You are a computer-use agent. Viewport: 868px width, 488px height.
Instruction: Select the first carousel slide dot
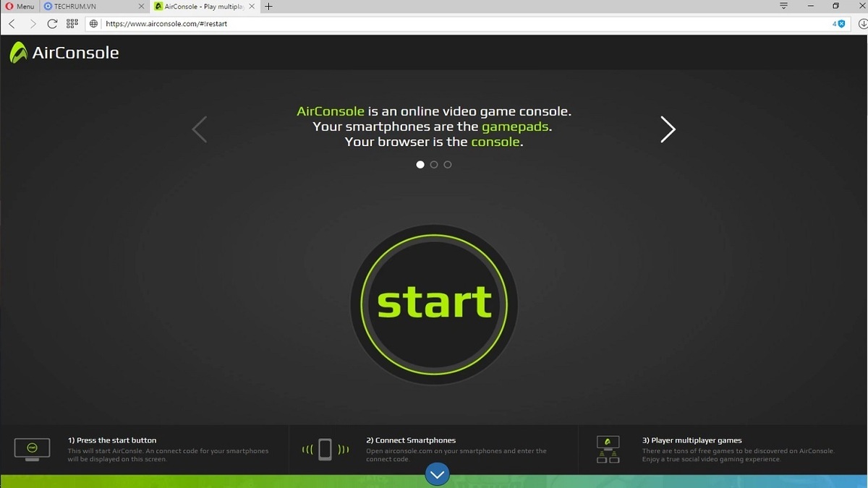point(420,164)
